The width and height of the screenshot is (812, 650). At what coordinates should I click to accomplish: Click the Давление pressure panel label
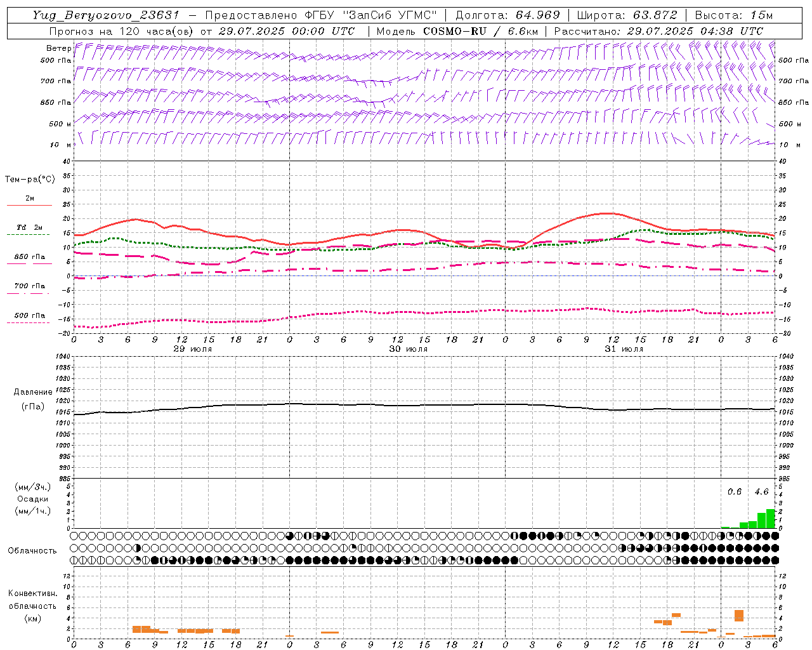pos(33,392)
